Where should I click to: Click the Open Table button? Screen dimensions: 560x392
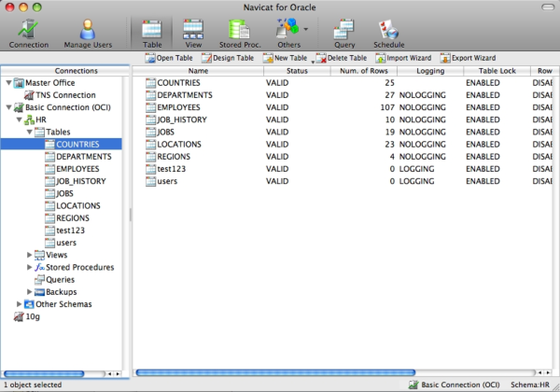point(169,58)
